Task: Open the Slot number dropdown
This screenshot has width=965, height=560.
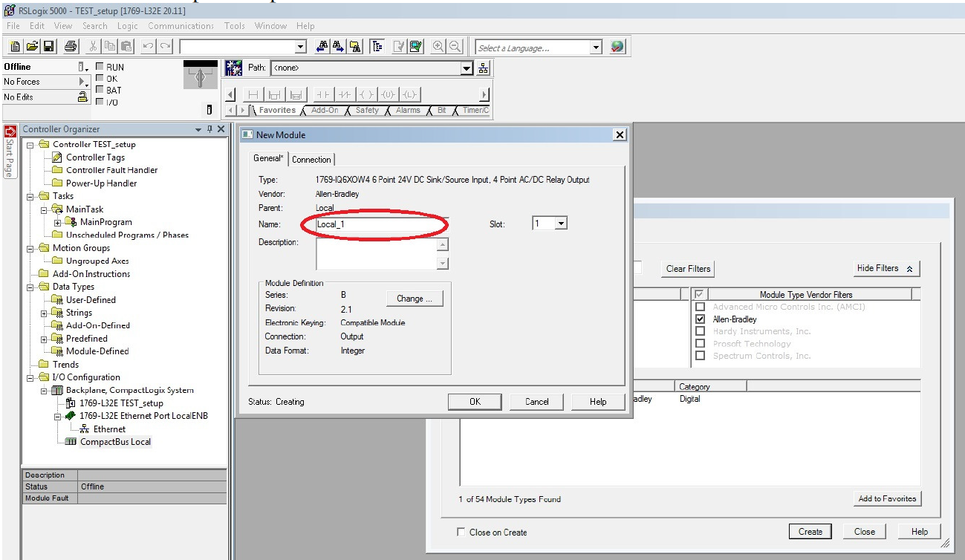Action: [561, 224]
